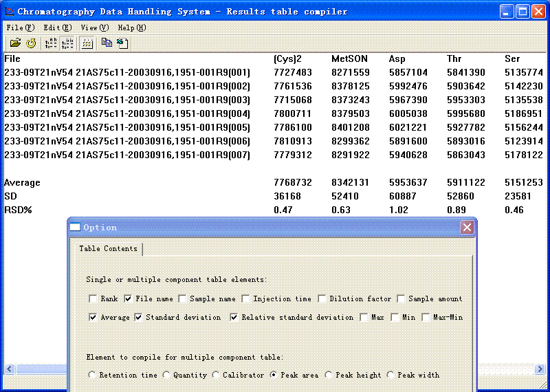Click Asp average value 5953637
Screen dimensions: 550x392
(408, 182)
